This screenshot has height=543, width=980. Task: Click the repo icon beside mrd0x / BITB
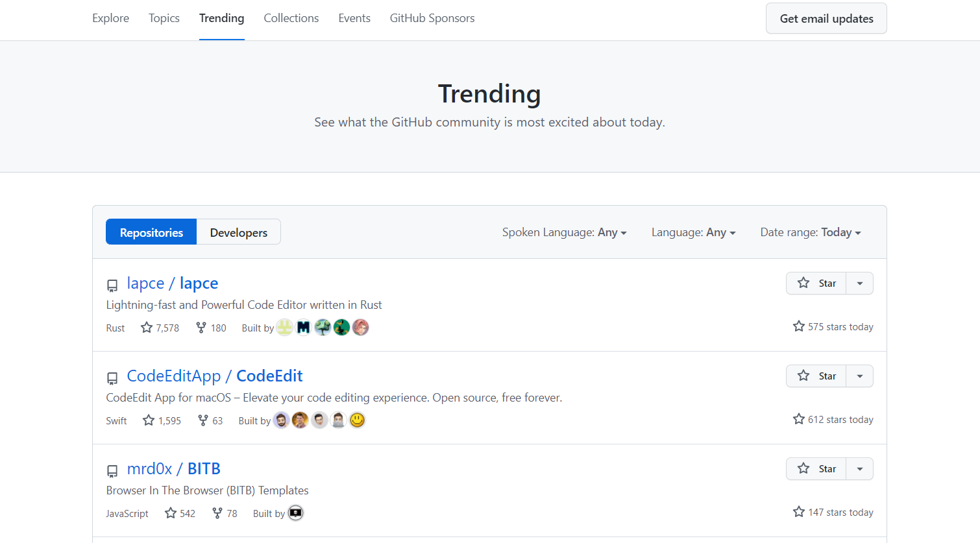pyautogui.click(x=112, y=470)
